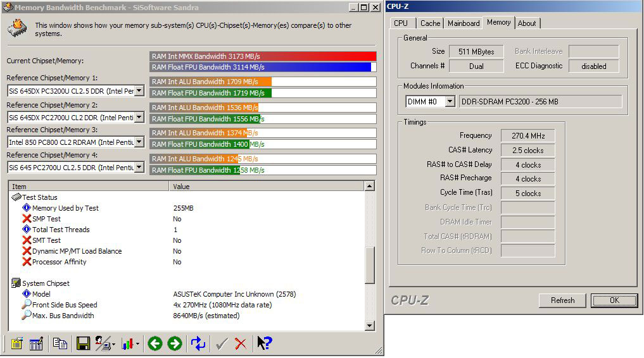Image resolution: width=644 pixels, height=358 pixels.
Task: Click the memory module icon in description header
Action: (17, 28)
